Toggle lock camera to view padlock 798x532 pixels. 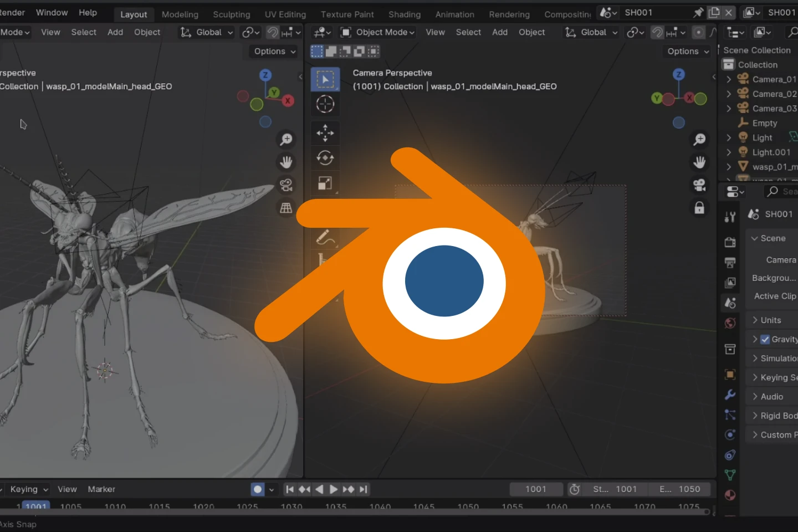coord(699,208)
